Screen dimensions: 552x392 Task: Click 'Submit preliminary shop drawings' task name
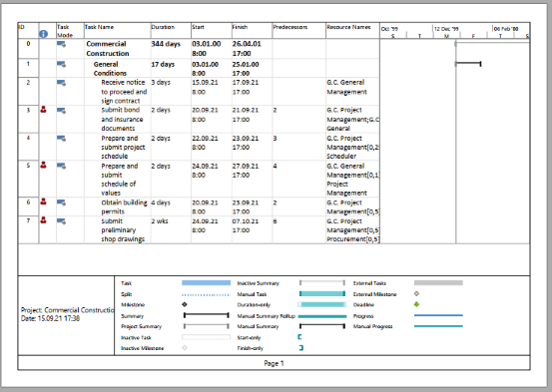(123, 230)
